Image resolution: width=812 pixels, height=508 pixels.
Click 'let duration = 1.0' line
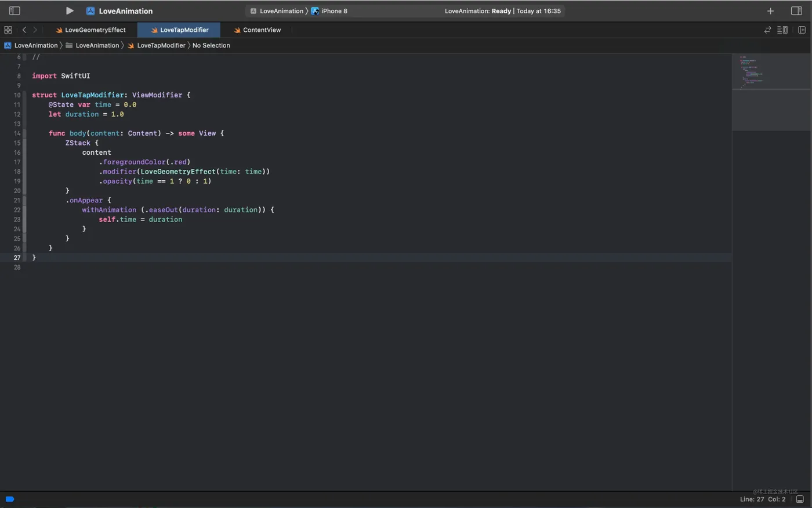[x=86, y=114]
